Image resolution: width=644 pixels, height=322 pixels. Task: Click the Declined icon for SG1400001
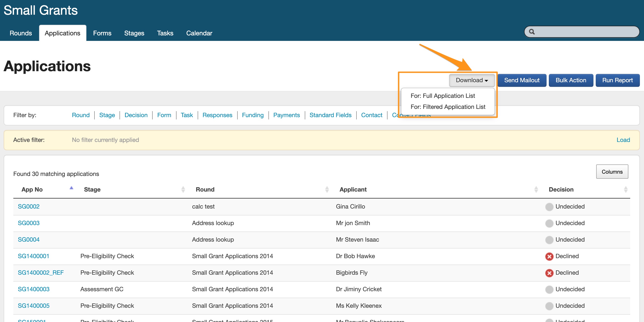point(549,256)
